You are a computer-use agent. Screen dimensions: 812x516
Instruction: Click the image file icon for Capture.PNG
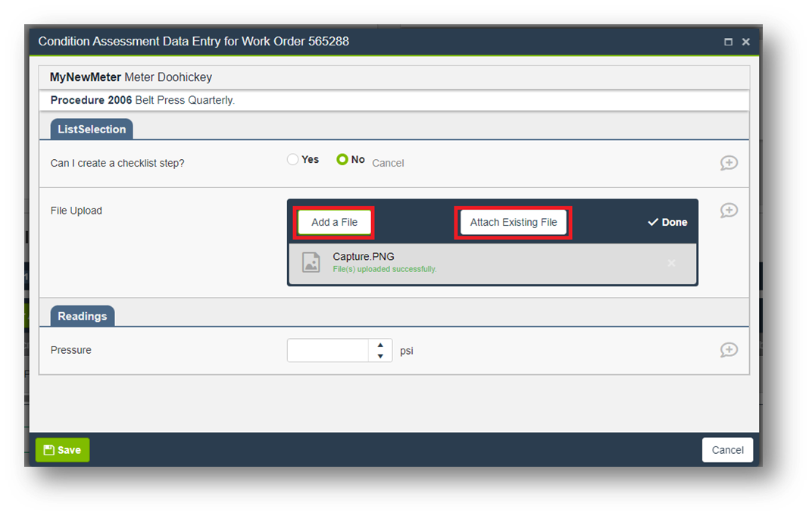coord(311,262)
